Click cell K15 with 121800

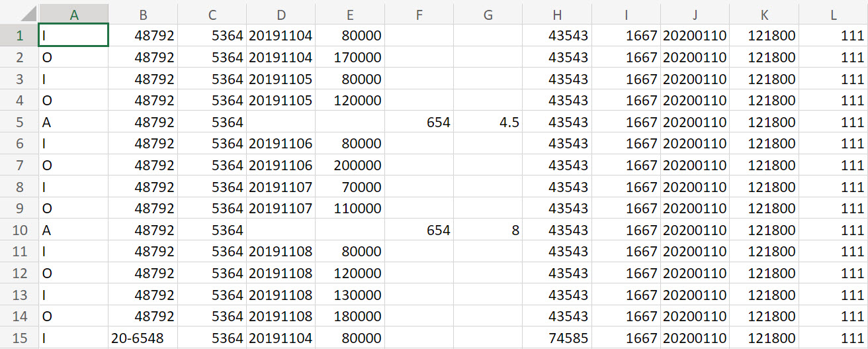click(x=764, y=337)
